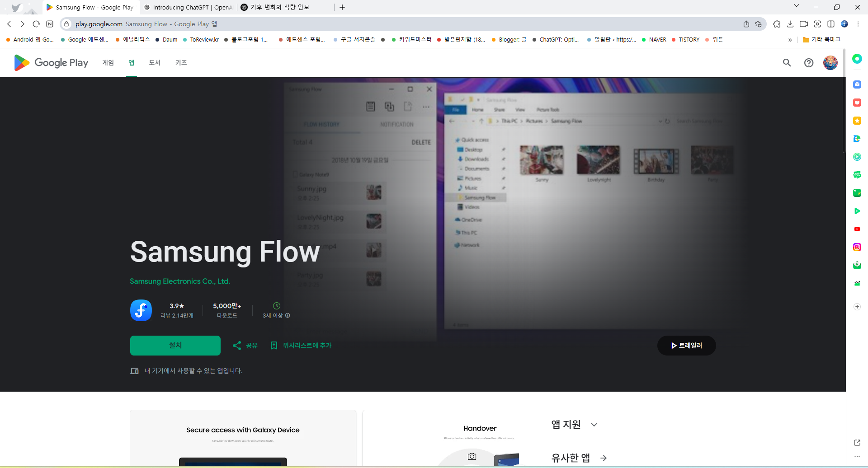The width and height of the screenshot is (868, 468).
Task: Switch to the 게임 category tab
Action: (108, 63)
